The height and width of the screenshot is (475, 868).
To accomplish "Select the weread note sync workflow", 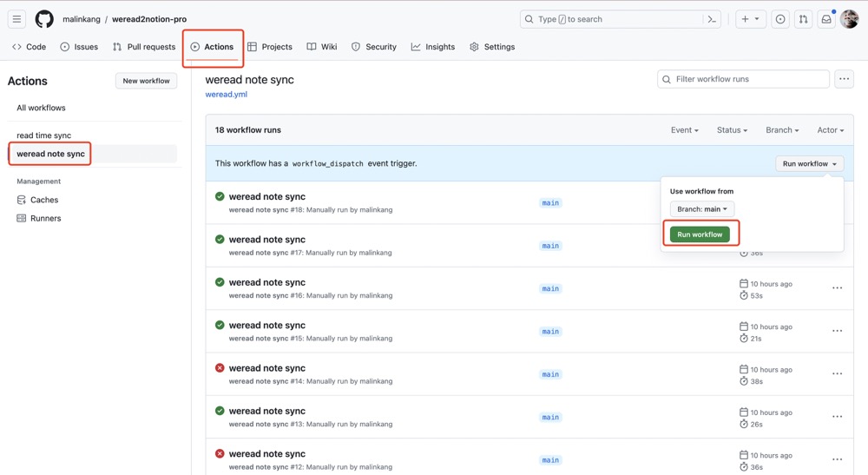I will click(51, 154).
